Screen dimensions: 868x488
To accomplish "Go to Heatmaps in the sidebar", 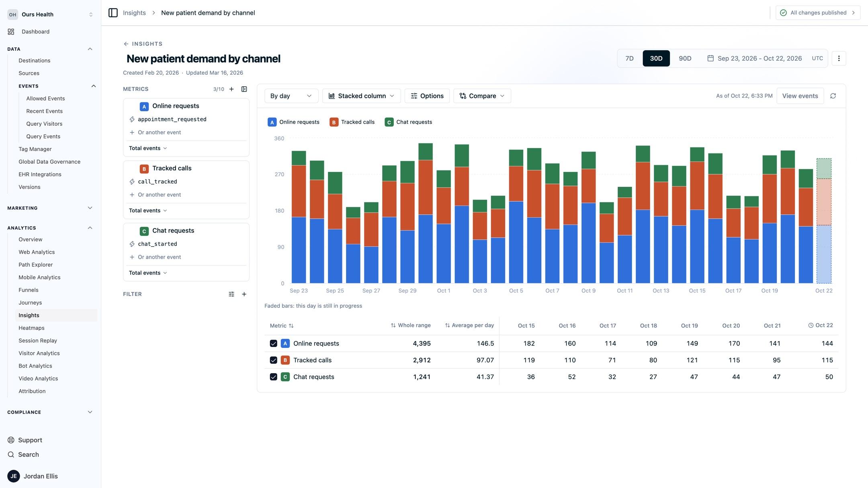I will pos(31,328).
